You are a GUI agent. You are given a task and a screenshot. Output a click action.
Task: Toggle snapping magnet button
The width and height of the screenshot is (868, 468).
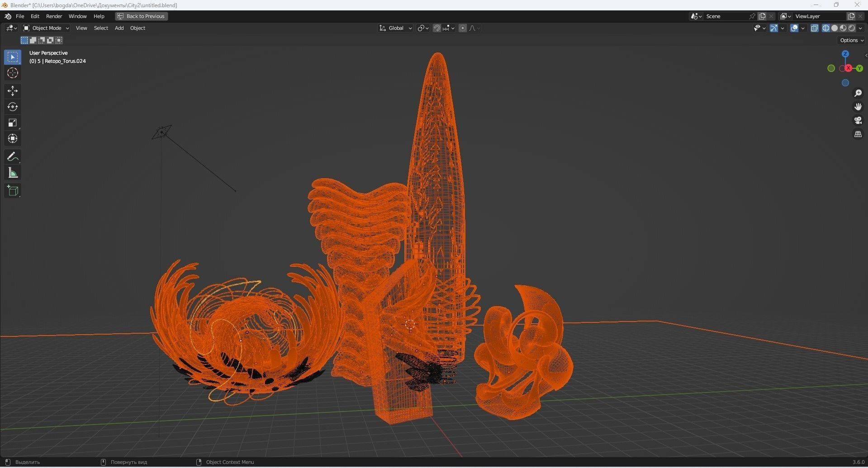[436, 28]
